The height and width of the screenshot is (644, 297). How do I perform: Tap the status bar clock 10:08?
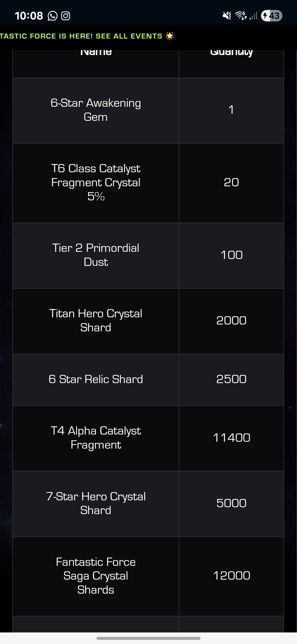(x=29, y=16)
